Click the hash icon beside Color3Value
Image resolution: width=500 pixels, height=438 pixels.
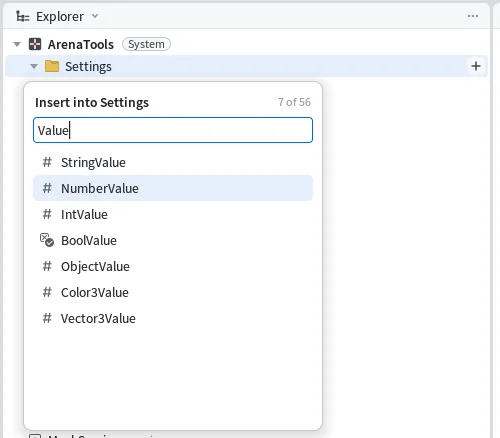coord(47,292)
